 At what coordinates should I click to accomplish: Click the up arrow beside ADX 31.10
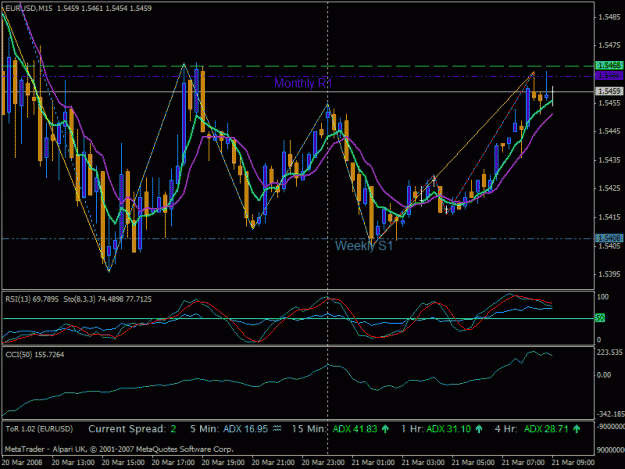479,429
